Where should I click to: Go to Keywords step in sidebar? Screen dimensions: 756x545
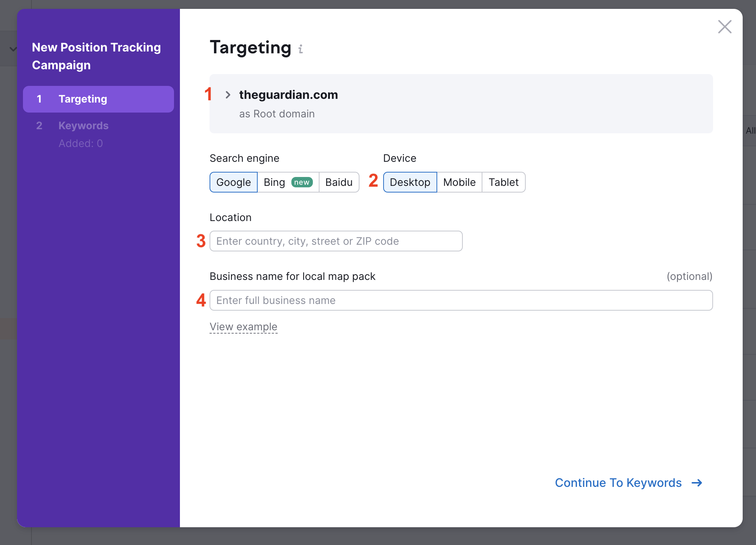pos(83,126)
